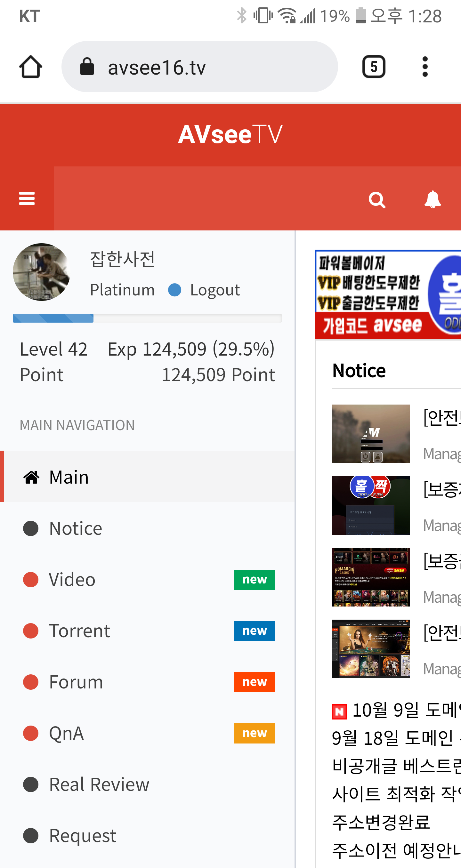This screenshot has height=868, width=461.
Task: Open the 비공개글 베스트 notice post
Action: [x=396, y=766]
